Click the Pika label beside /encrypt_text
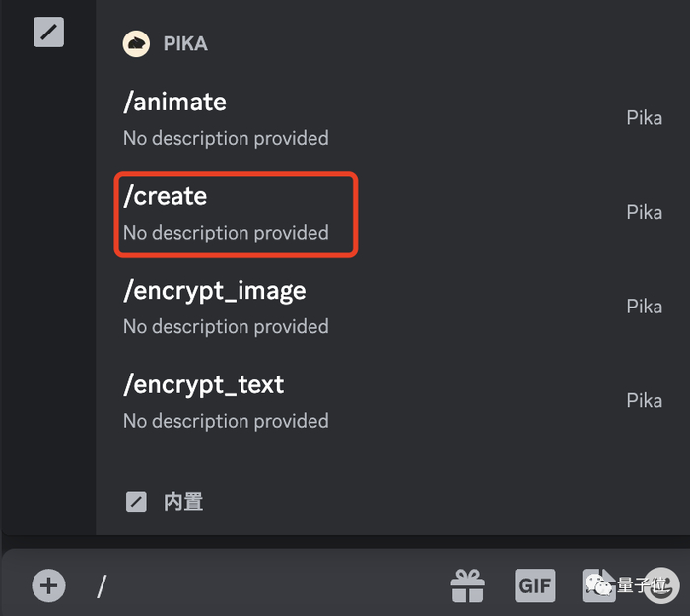Image resolution: width=690 pixels, height=616 pixels. coord(644,400)
